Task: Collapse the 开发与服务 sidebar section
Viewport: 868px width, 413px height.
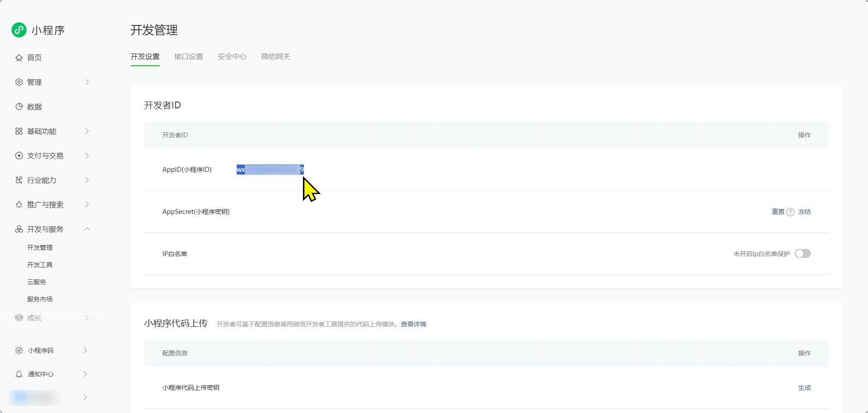Action: (87, 229)
